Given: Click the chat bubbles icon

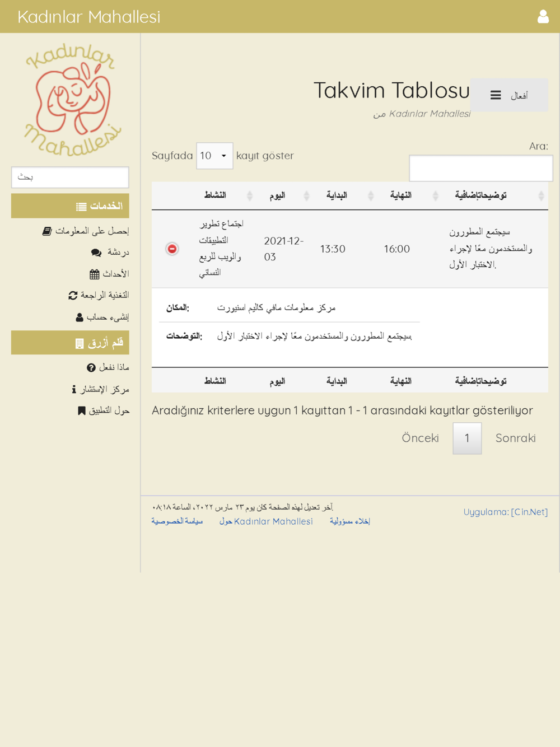Looking at the screenshot, I should point(96,253).
